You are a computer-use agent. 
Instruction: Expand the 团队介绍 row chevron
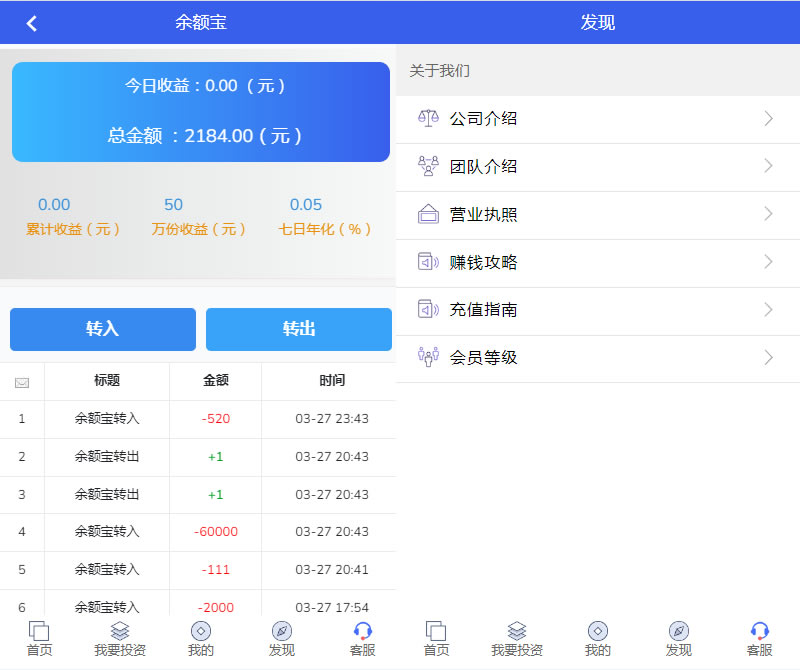768,166
